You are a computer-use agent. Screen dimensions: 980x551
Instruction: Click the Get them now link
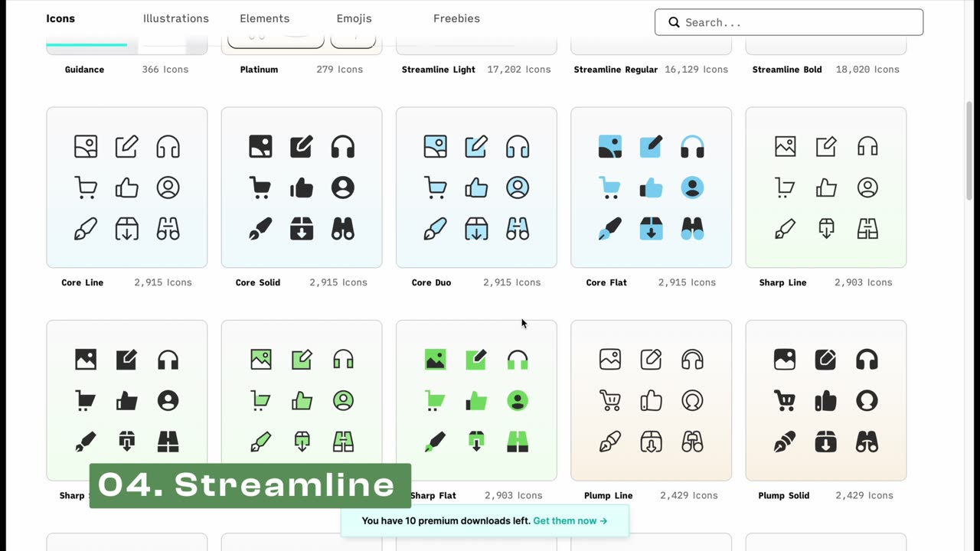570,521
